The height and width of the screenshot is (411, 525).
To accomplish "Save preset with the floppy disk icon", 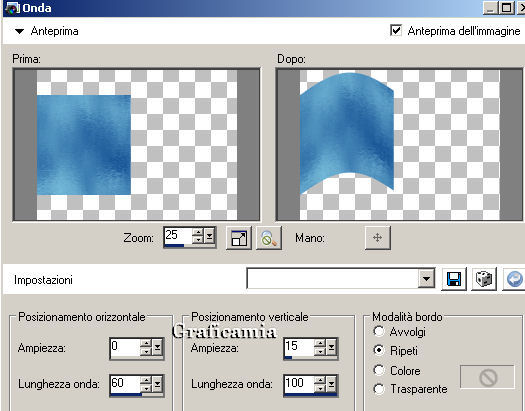I will [454, 279].
